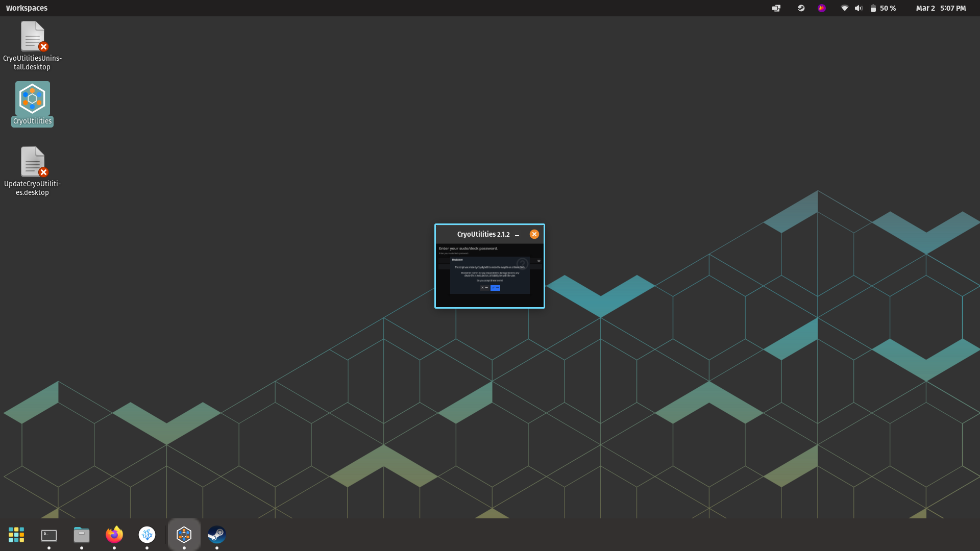Open CryoUtilities from the desktop shortcut

click(x=32, y=98)
